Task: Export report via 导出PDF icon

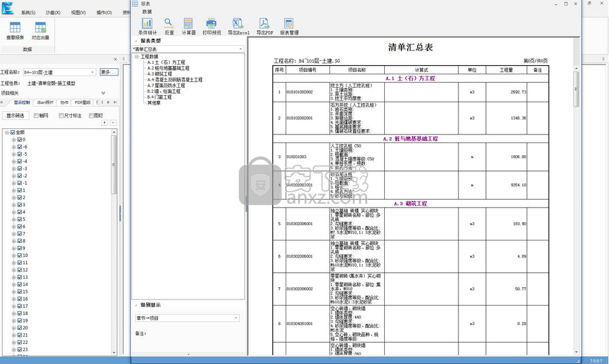Action: [264, 26]
